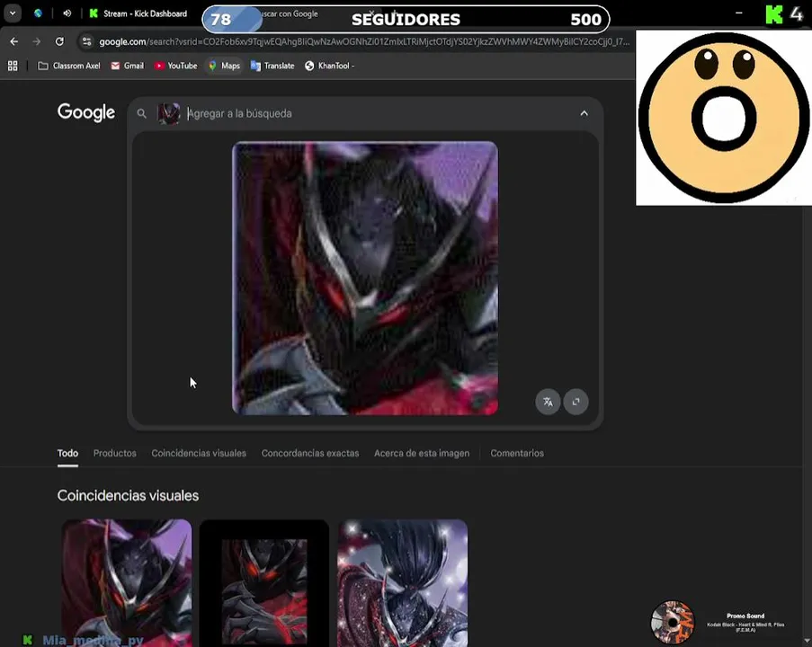Click the Kick logo in top right
The width and height of the screenshot is (812, 647).
[774, 14]
